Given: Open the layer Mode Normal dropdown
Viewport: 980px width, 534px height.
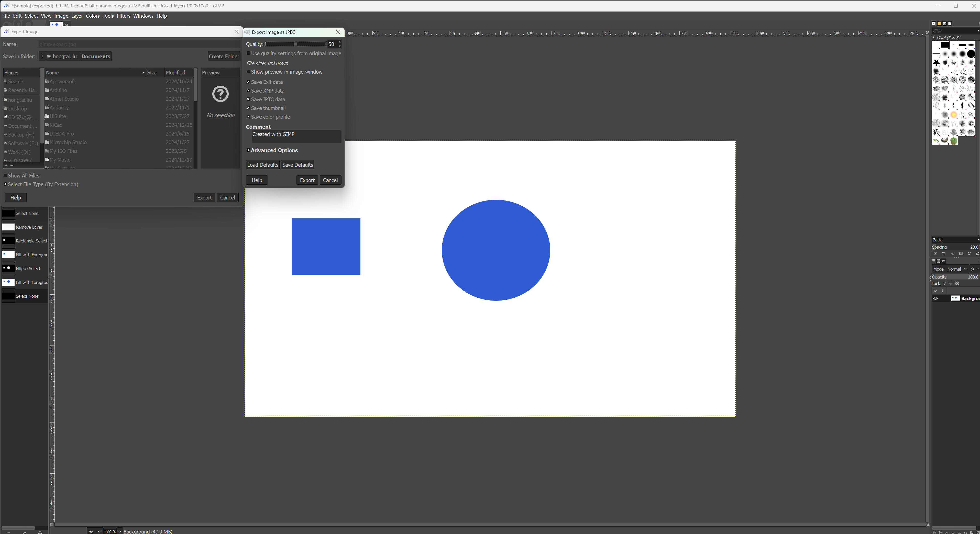Looking at the screenshot, I should coord(950,269).
